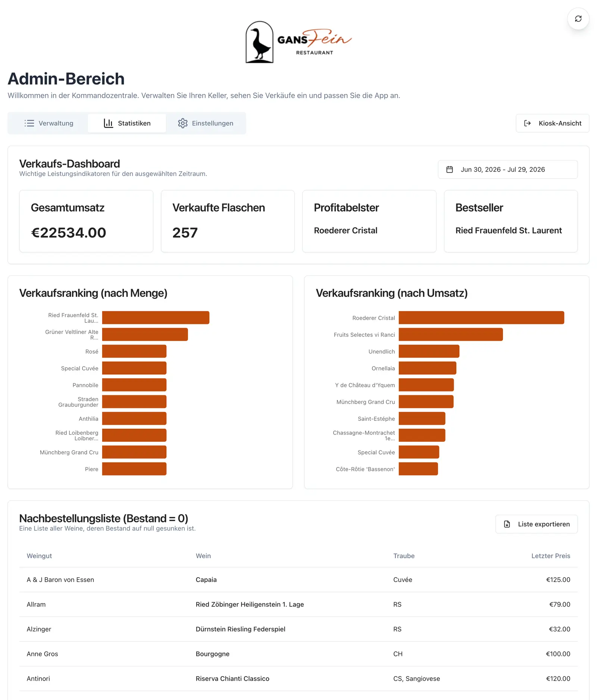The height and width of the screenshot is (700, 597).
Task: Select the Capaia row in reorder list
Action: 298,579
